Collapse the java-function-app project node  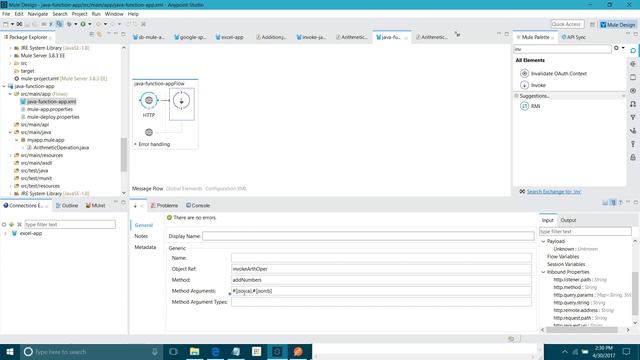[4, 87]
